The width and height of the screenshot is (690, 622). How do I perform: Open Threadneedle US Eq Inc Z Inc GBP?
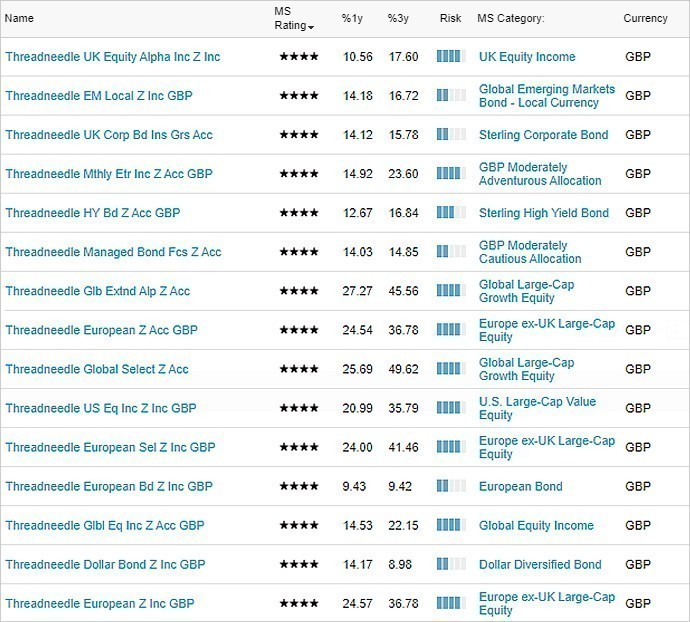click(101, 408)
